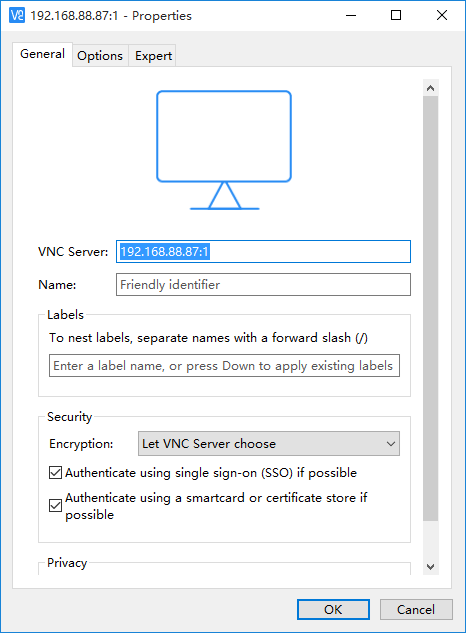Screen dimensions: 466x633
Task: Click the label name input field
Action: [225, 366]
